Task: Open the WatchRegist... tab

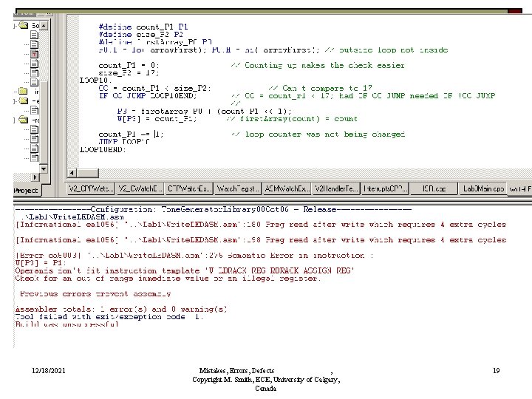Action: 238,188
